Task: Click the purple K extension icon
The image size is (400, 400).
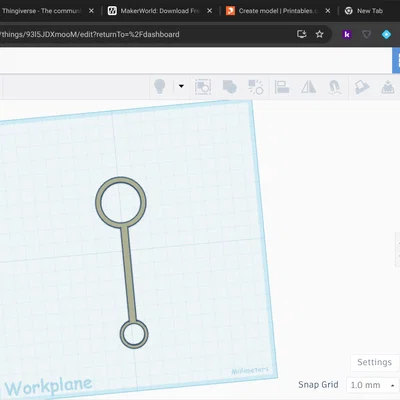Action: 347,34
